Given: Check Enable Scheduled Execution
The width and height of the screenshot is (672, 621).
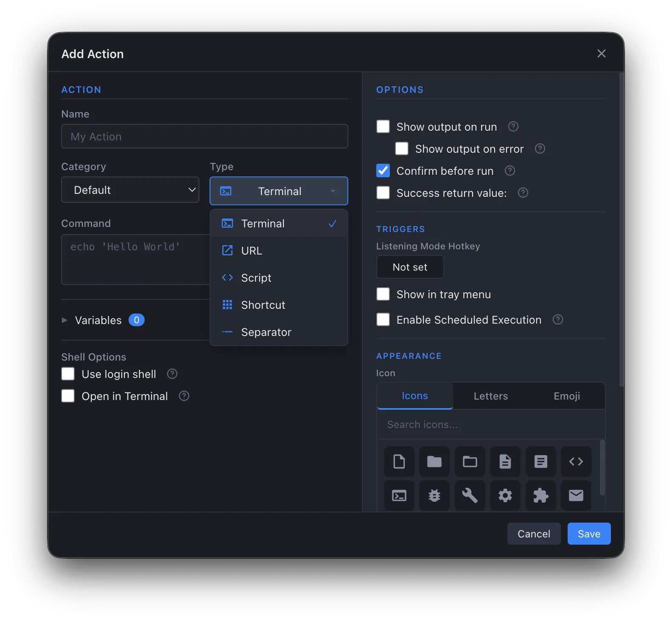Looking at the screenshot, I should pos(383,319).
